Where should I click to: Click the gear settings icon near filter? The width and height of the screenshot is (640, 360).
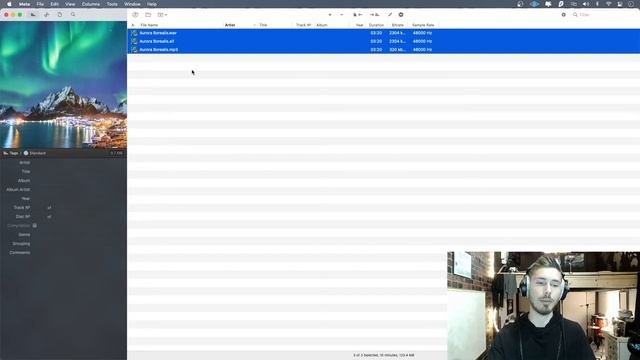pyautogui.click(x=564, y=15)
